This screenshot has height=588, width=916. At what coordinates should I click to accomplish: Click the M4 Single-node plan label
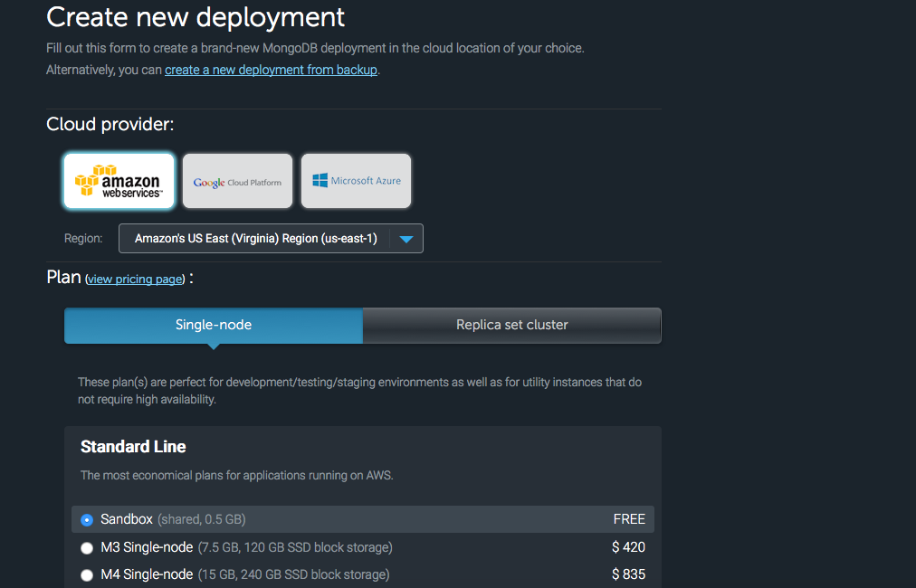(147, 574)
